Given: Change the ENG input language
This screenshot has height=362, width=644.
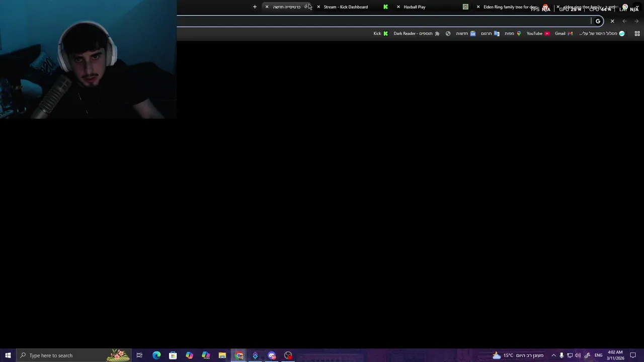Looking at the screenshot, I should (598, 355).
